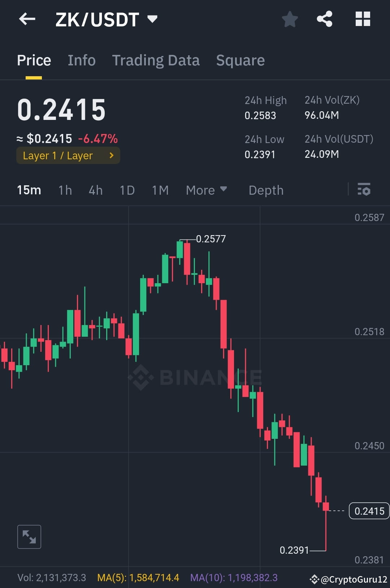Viewport: 390px width, 588px height.
Task: Enable the 1M interval view
Action: coord(160,190)
